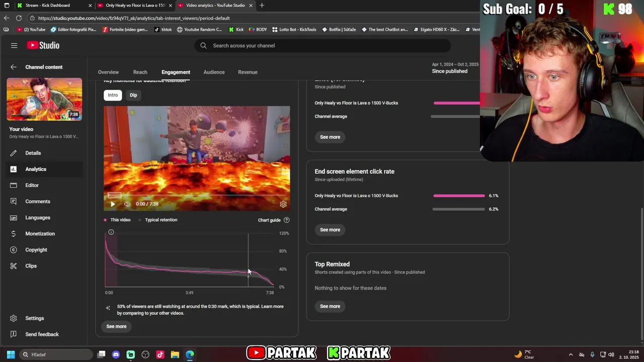
Task: Open the Lotto Bot - KickTools bookmark
Action: (294, 30)
